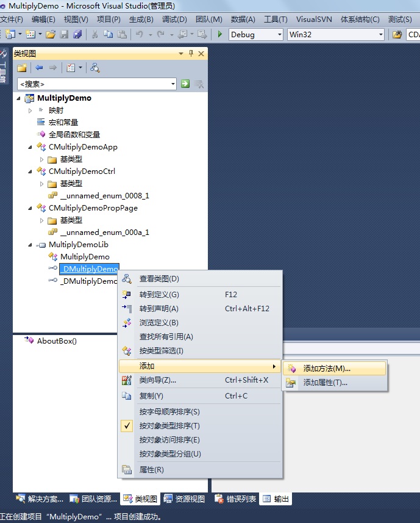This screenshot has width=420, height=523.
Task: Click the Save toolbar icon
Action: [x=64, y=34]
